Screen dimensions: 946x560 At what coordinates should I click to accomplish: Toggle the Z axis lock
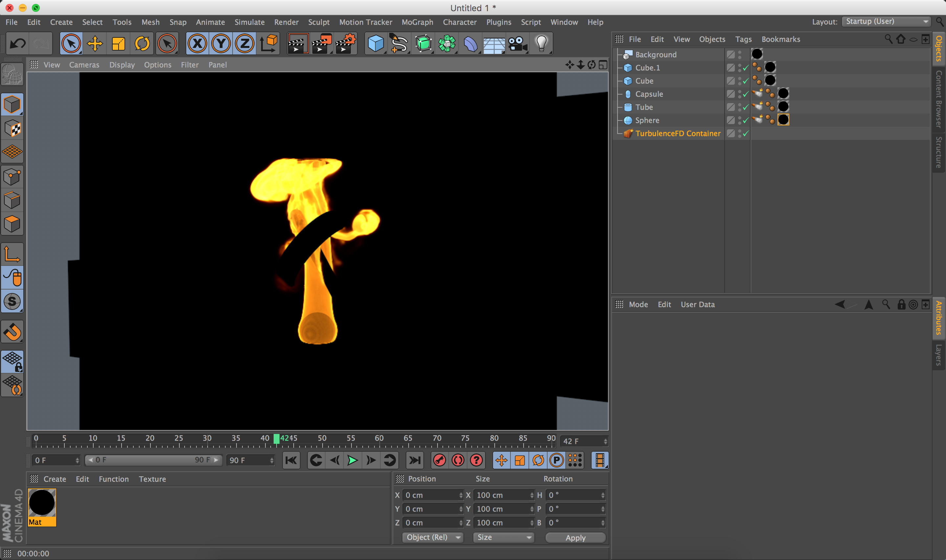(x=245, y=44)
